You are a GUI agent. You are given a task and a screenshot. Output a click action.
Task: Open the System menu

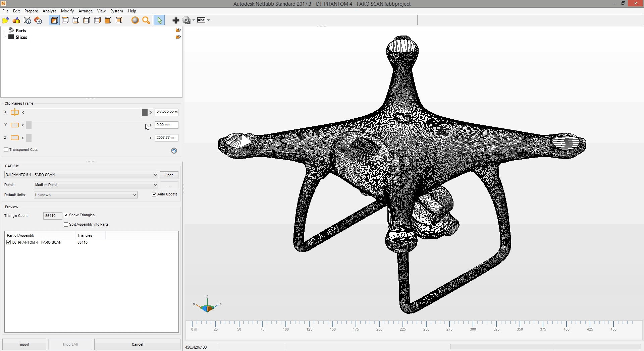coord(116,11)
